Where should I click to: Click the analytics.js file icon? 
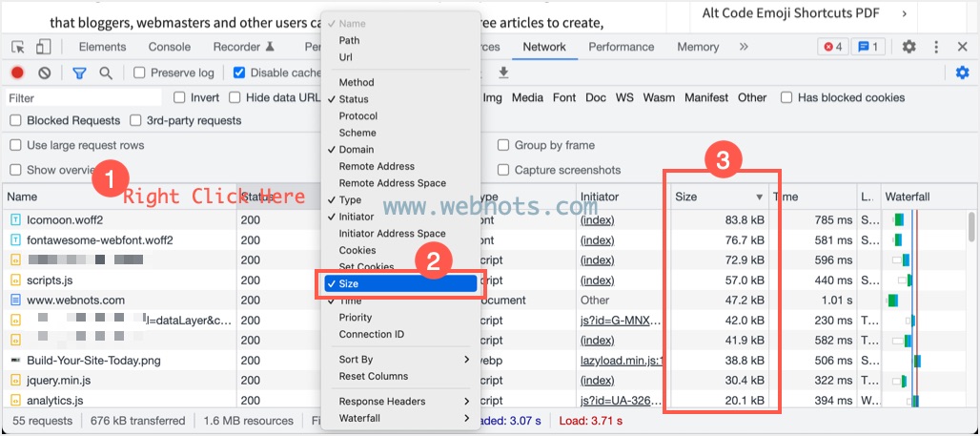click(x=15, y=401)
